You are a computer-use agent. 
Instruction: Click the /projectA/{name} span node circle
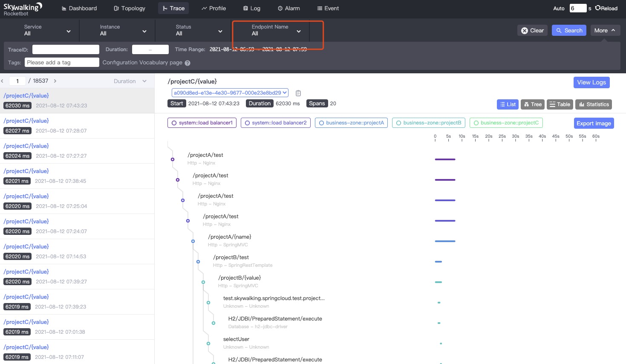coord(193,241)
